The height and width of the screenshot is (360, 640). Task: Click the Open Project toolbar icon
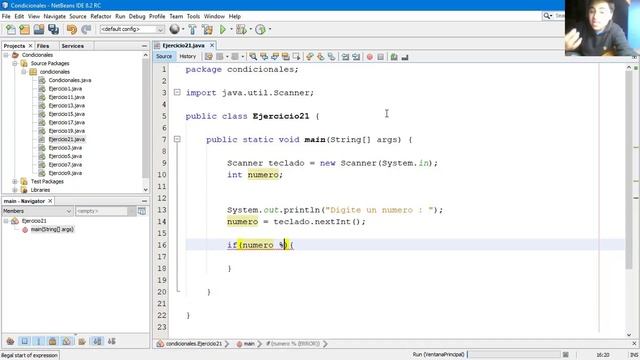point(39,29)
